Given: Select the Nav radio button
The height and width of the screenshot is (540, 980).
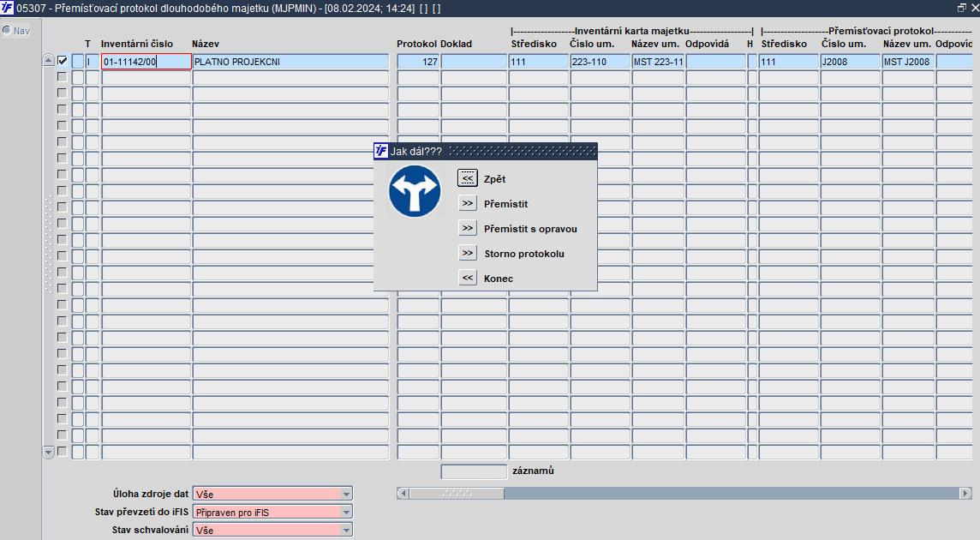Looking at the screenshot, I should 7,30.
